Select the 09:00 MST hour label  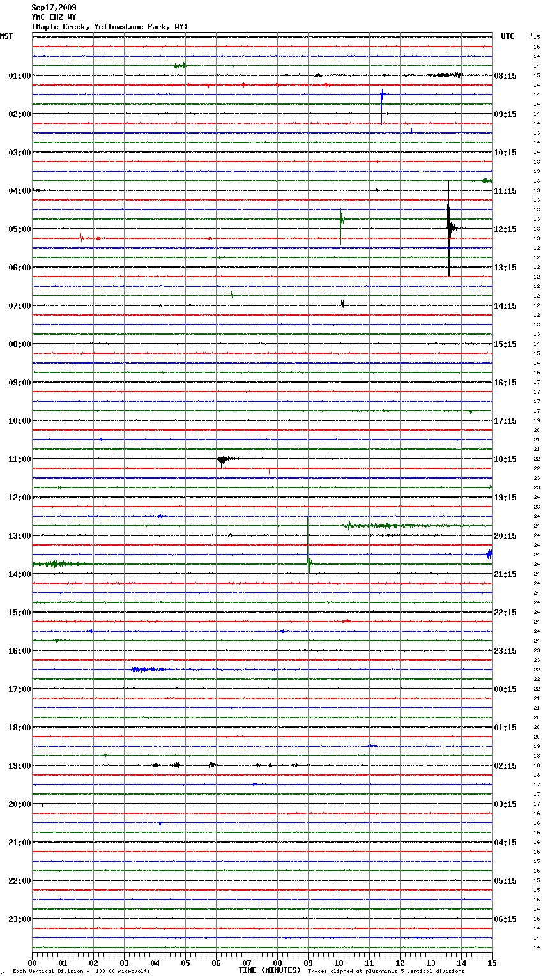20,383
